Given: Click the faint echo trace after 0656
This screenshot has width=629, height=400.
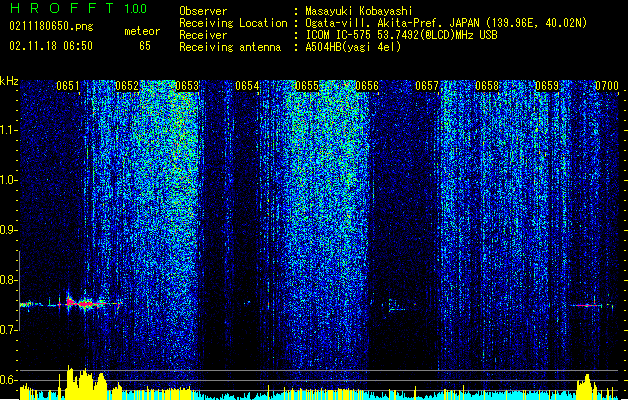Looking at the screenshot, I should [396, 306].
